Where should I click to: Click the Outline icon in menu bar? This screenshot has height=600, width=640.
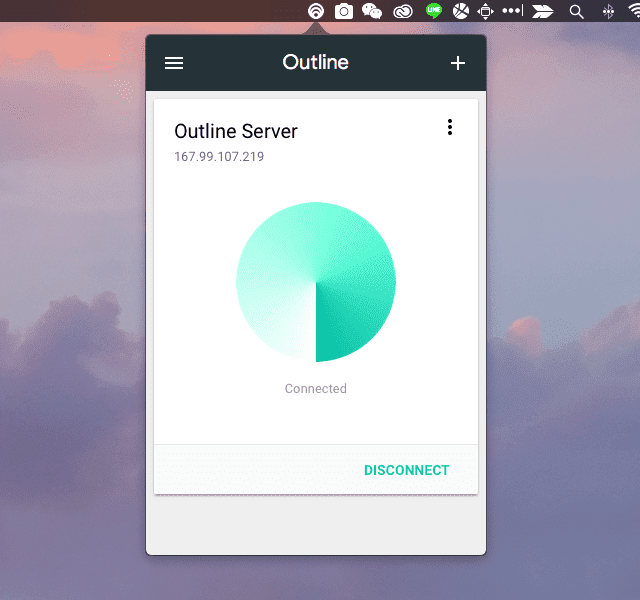(x=316, y=11)
